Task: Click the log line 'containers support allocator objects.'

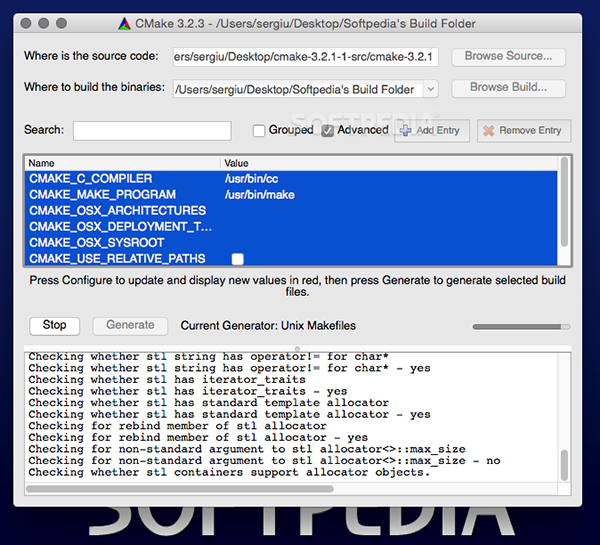Action: point(302,472)
